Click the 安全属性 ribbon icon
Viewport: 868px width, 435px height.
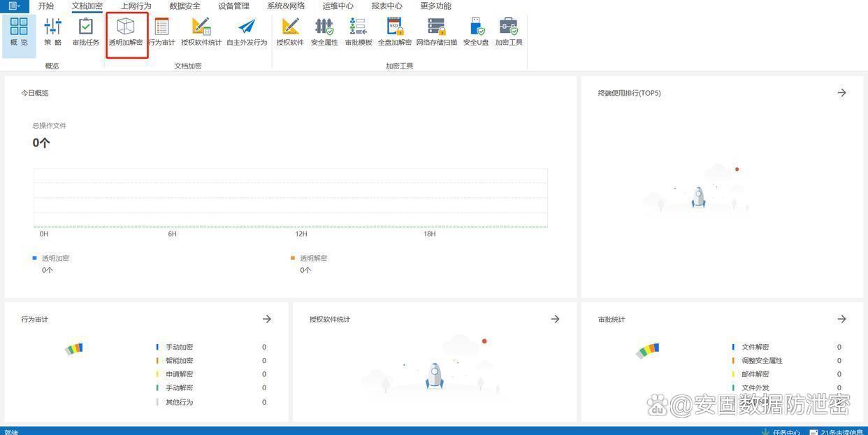(324, 32)
